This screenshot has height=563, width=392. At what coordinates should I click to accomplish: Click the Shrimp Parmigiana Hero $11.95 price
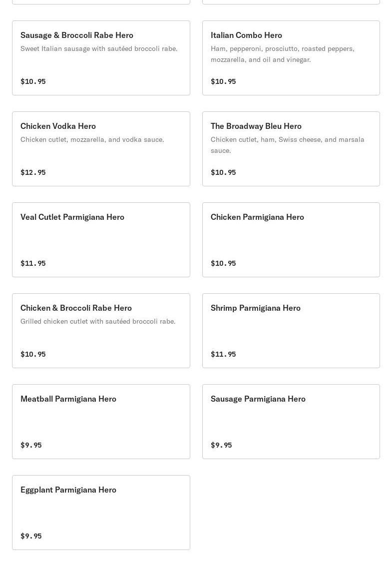(x=223, y=354)
